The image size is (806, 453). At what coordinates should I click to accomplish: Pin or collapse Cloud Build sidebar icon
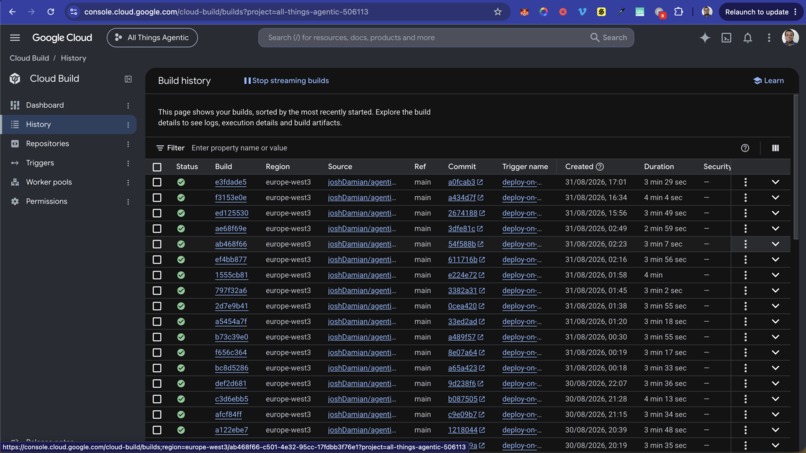tap(128, 79)
